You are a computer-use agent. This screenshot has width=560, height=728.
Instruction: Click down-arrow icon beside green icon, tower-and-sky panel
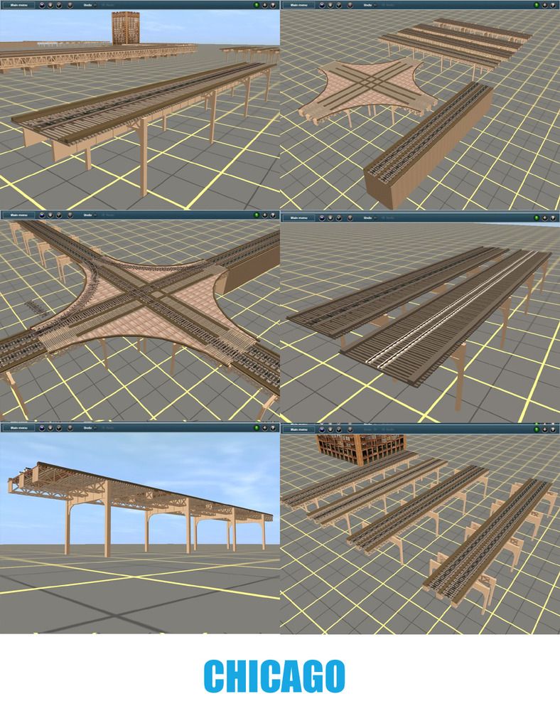click(264, 5)
